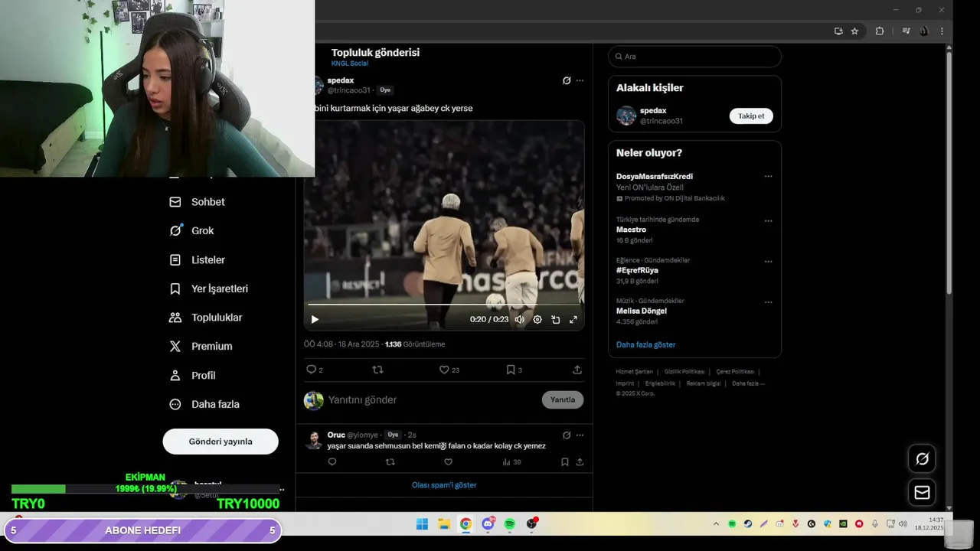Open Sohbet from the left sidebar

pos(197,202)
